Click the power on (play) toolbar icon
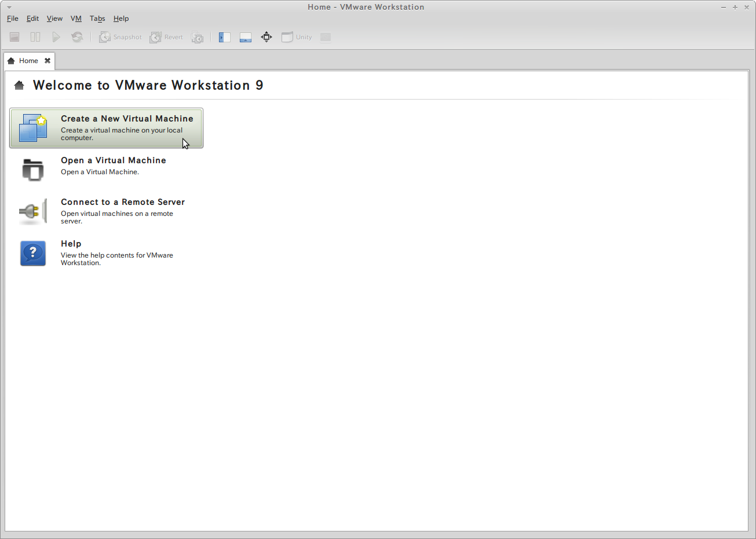The height and width of the screenshot is (539, 756). pos(56,37)
